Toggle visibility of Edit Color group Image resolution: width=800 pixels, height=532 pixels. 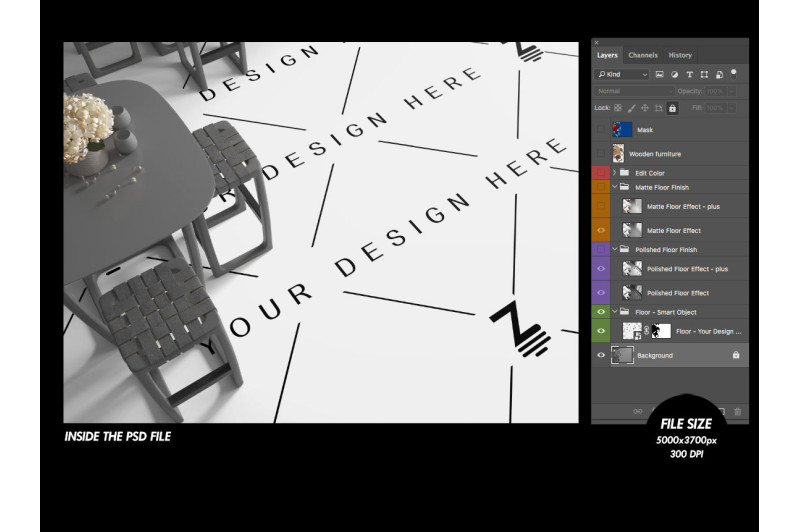(601, 172)
